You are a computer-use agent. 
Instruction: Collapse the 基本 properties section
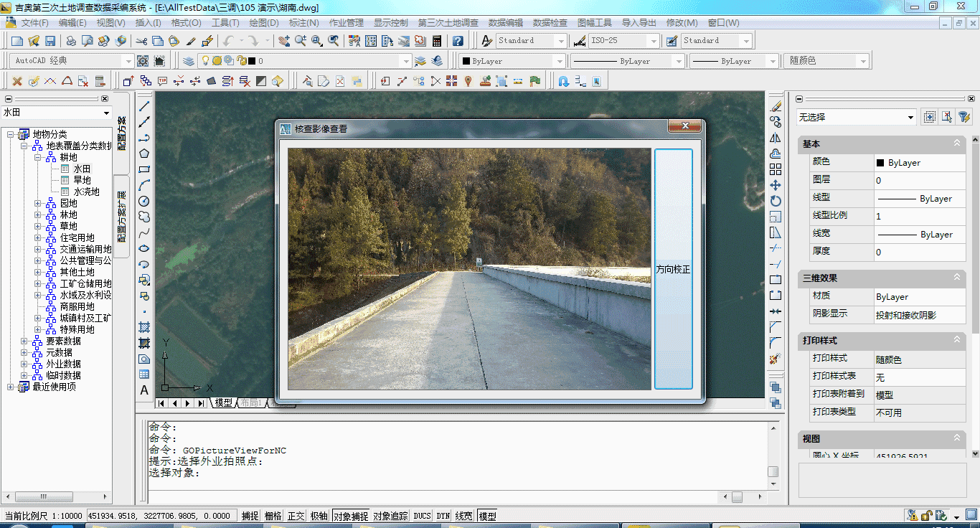tap(957, 143)
